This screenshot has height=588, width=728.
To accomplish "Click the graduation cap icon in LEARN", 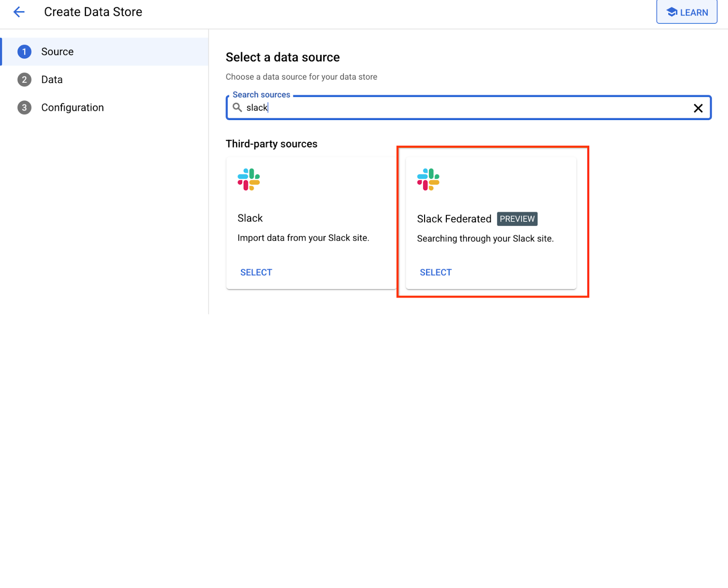I will pyautogui.click(x=672, y=12).
